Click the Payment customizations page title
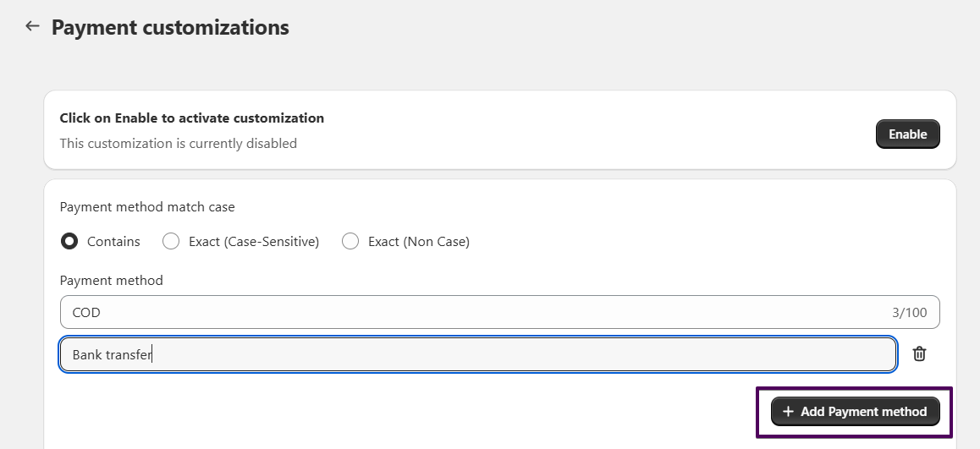 click(x=170, y=27)
